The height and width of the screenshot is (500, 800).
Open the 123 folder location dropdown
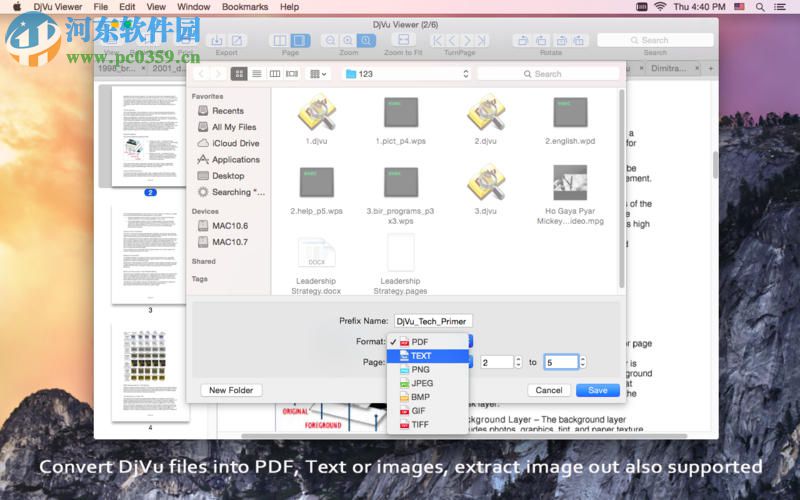(407, 74)
